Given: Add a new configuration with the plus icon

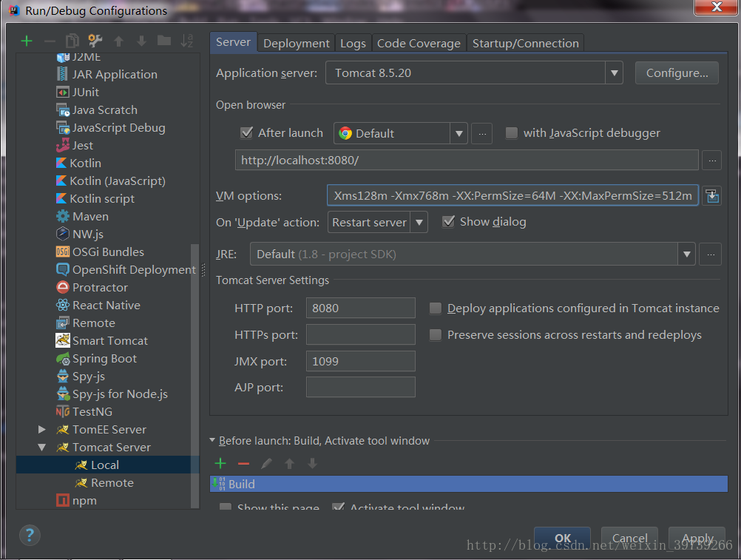Looking at the screenshot, I should 27,41.
